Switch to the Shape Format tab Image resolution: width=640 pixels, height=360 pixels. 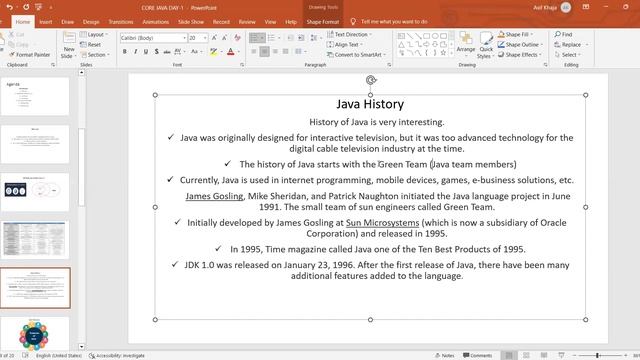point(323,22)
